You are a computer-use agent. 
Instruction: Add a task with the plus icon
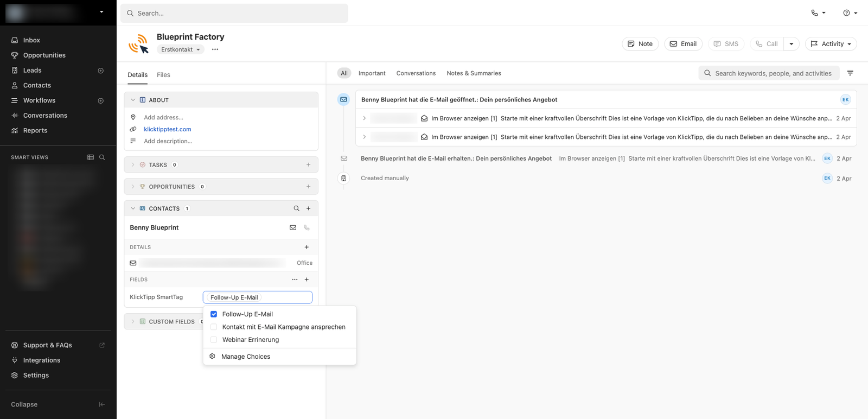(308, 164)
